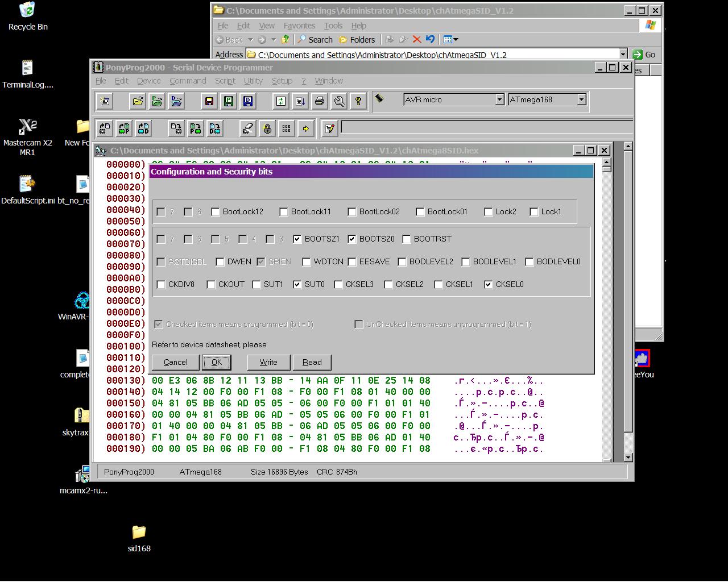Open device file with the yellow folder icon
This screenshot has width=728, height=582.
pyautogui.click(x=138, y=101)
